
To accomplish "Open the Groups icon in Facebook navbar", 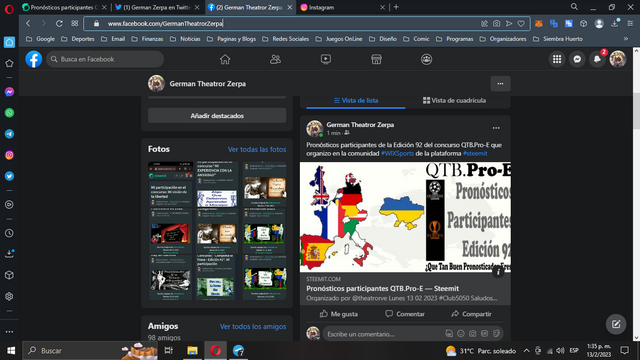I will pyautogui.click(x=427, y=60).
